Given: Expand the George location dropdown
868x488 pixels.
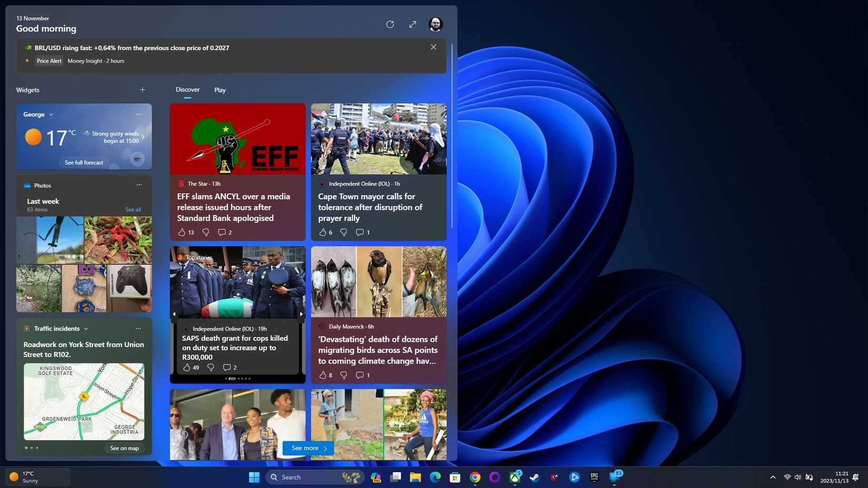Looking at the screenshot, I should pyautogui.click(x=51, y=114).
